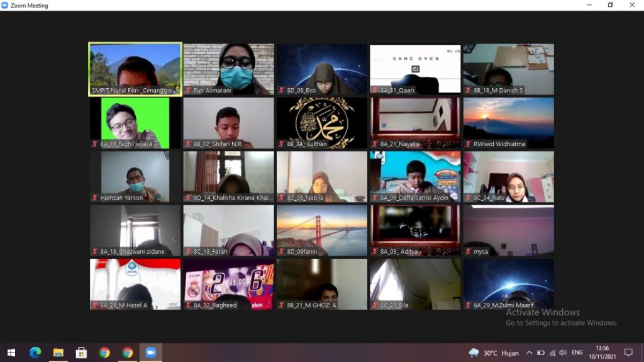The width and height of the screenshot is (644, 362).
Task: Click the volume speaker icon in tray
Action: [563, 353]
